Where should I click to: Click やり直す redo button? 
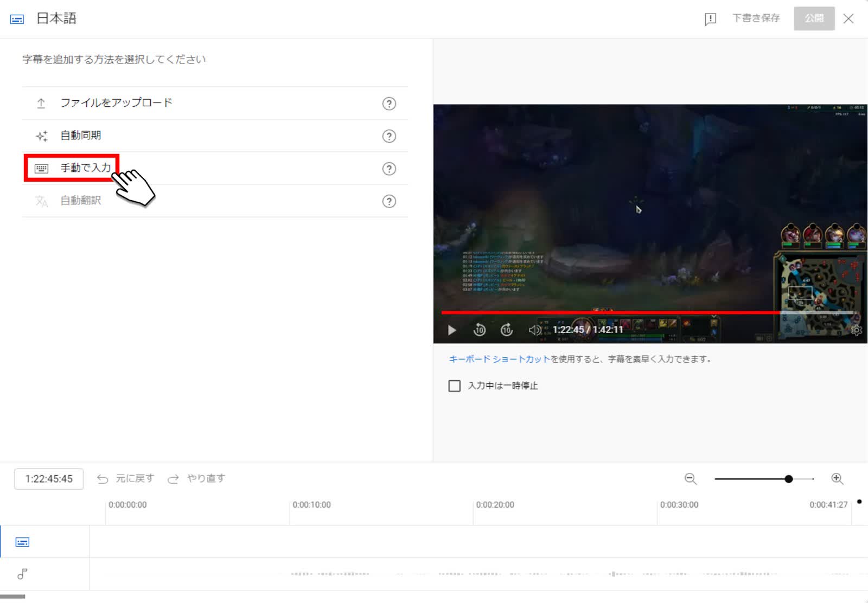[196, 479]
